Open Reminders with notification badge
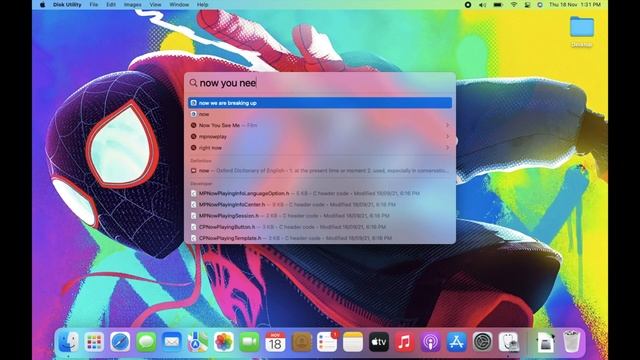640x360 pixels. pos(327,342)
